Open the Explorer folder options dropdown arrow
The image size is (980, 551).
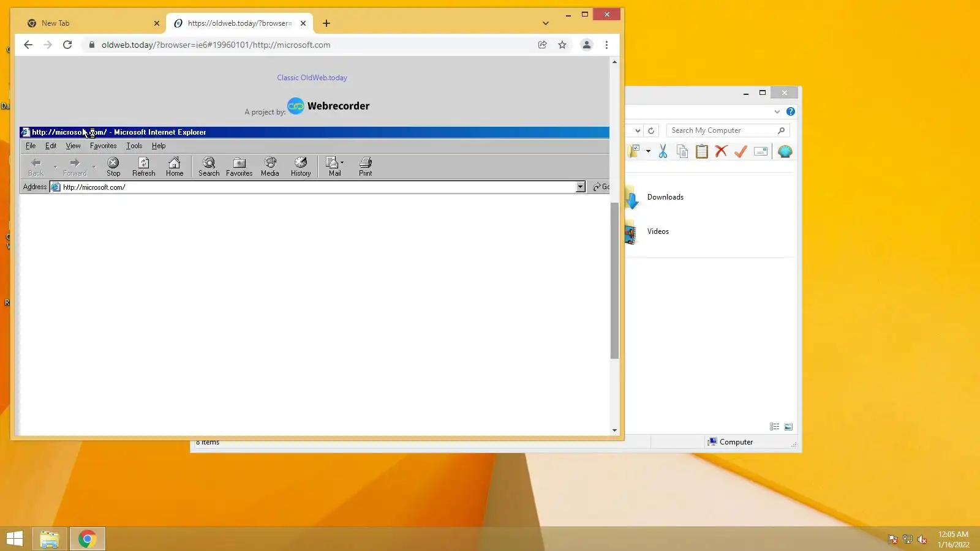coord(648,151)
